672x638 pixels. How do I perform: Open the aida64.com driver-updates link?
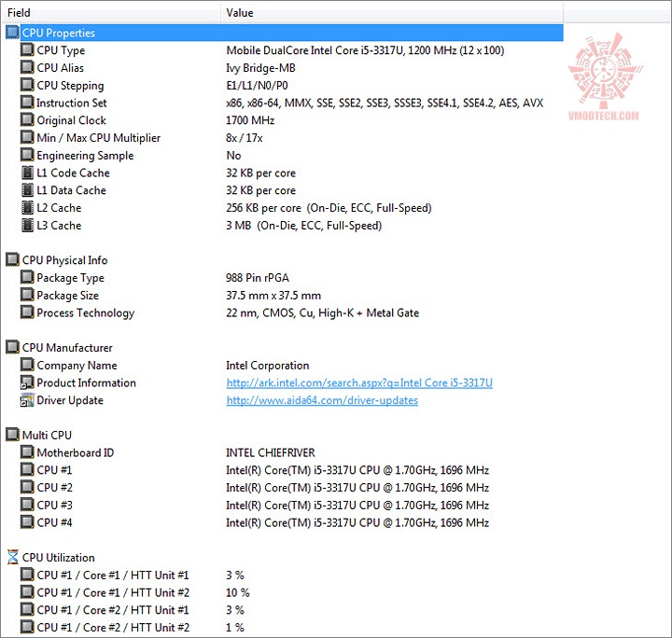pyautogui.click(x=322, y=400)
